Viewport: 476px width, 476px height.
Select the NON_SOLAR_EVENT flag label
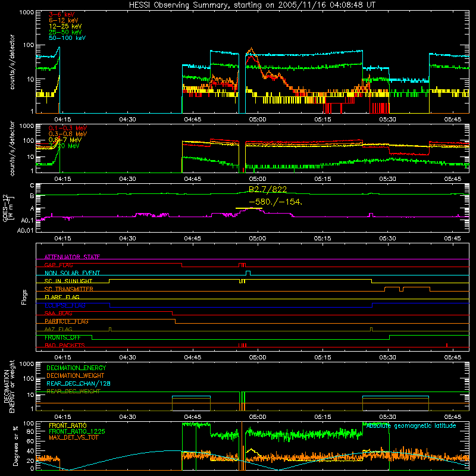point(72,273)
